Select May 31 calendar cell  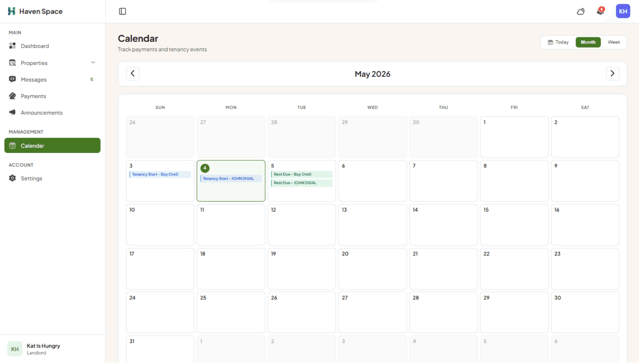click(160, 349)
